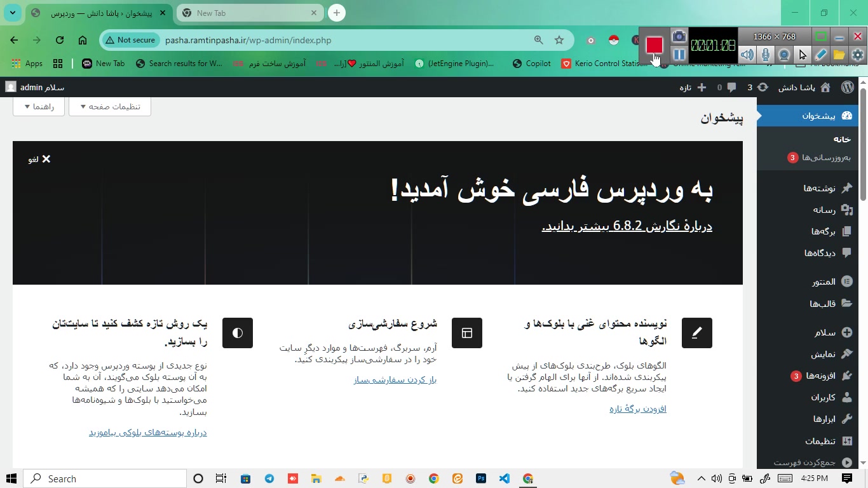868x488 pixels.
Task: Reload the page with refresh icon
Action: coord(60,40)
